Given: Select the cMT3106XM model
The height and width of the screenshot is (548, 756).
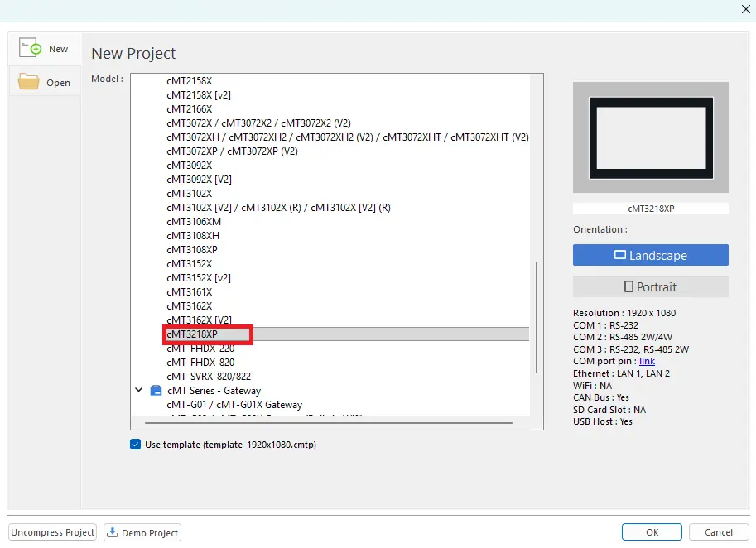Looking at the screenshot, I should pyautogui.click(x=192, y=221).
